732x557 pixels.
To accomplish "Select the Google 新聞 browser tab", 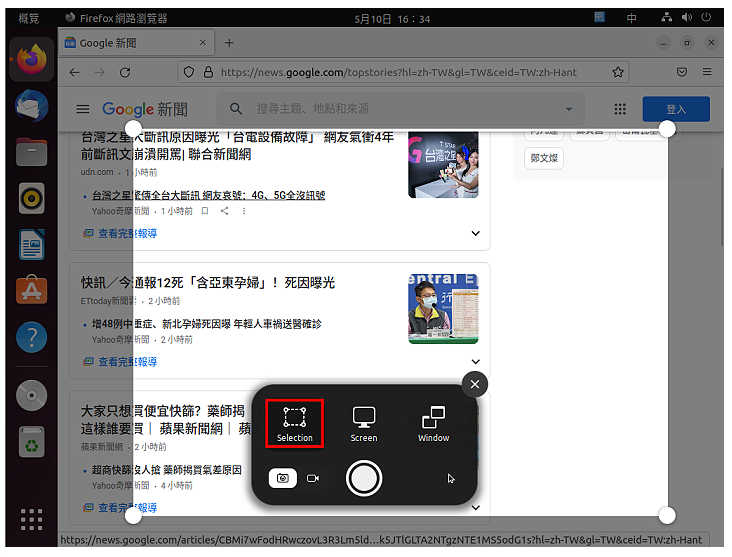I will pos(136,43).
